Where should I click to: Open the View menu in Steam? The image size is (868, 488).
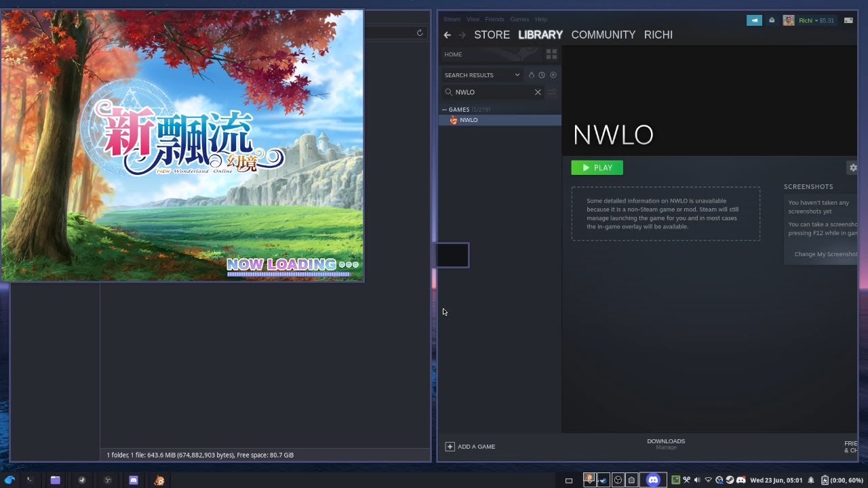coord(473,19)
